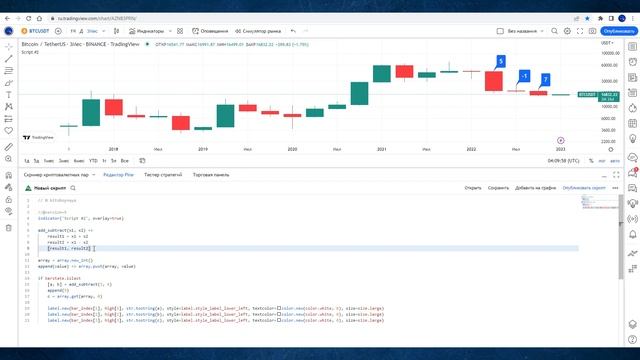Click the quick search magnifier icon
This screenshot has height=360, width=640.
click(x=554, y=31)
